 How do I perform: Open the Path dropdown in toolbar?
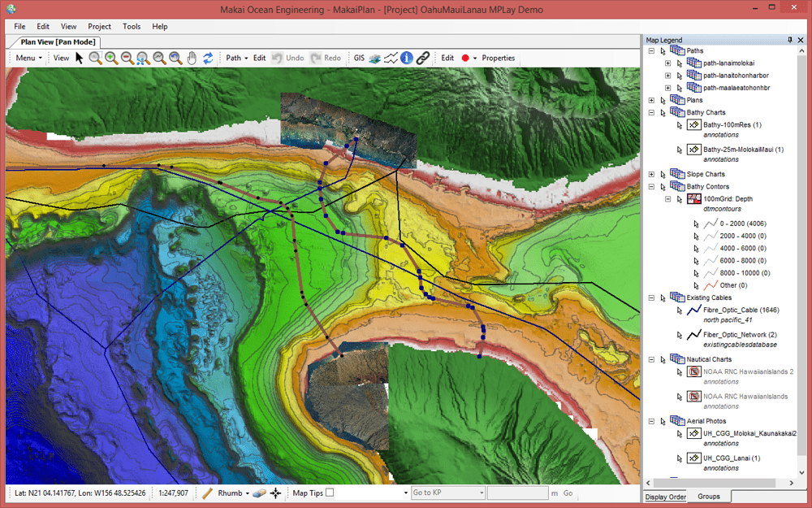pos(235,58)
